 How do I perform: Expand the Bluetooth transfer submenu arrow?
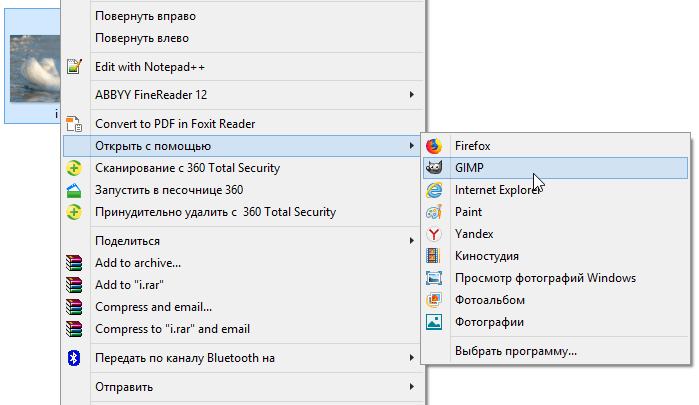411,358
